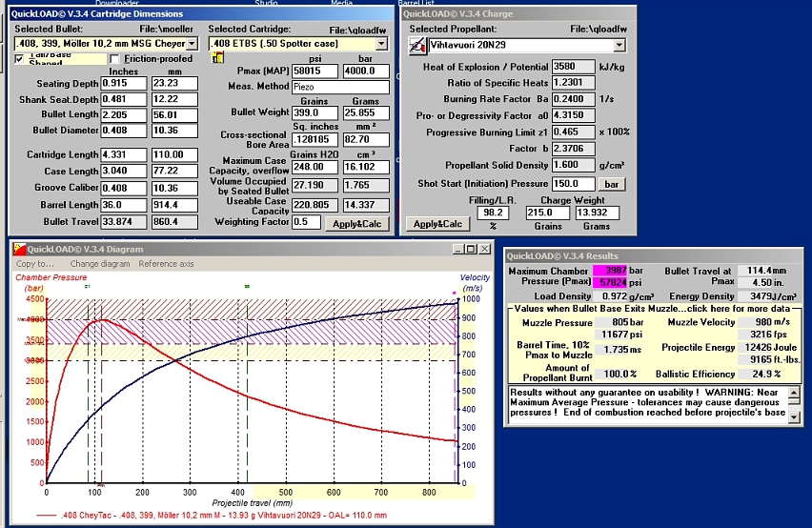
Task: Click the Volume Occupied by Seated Bullet grains H2O field
Action: [x=315, y=185]
